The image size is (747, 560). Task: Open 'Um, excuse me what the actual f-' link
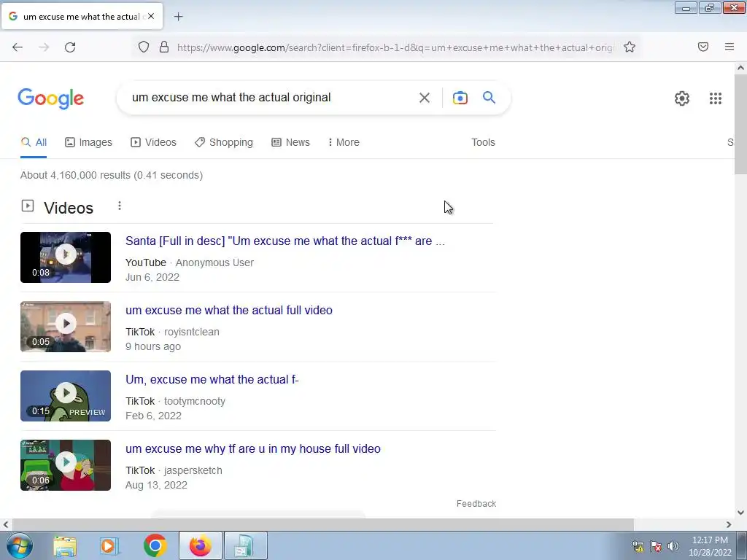[x=212, y=379]
